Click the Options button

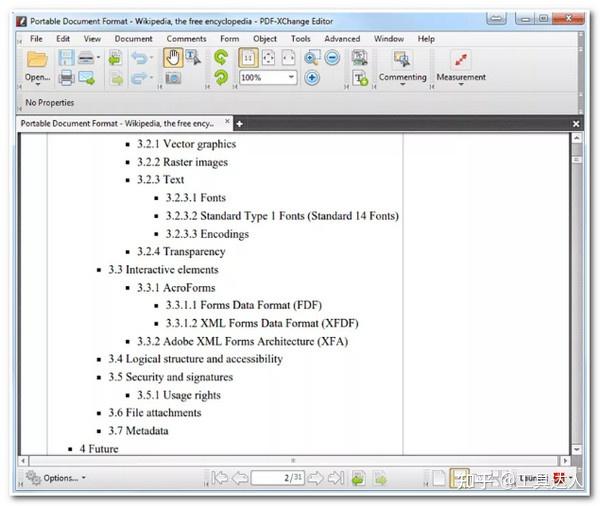(56, 478)
